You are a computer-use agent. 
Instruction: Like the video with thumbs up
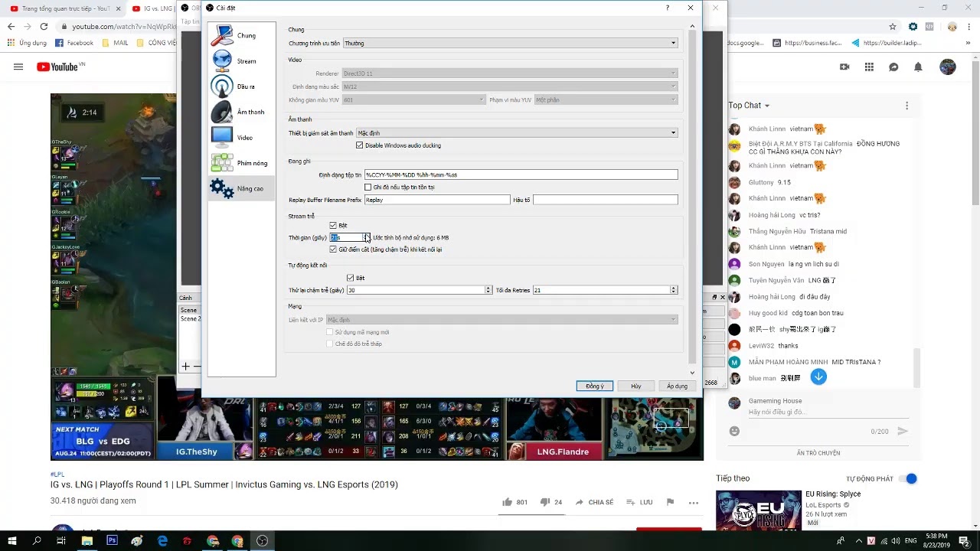[507, 502]
